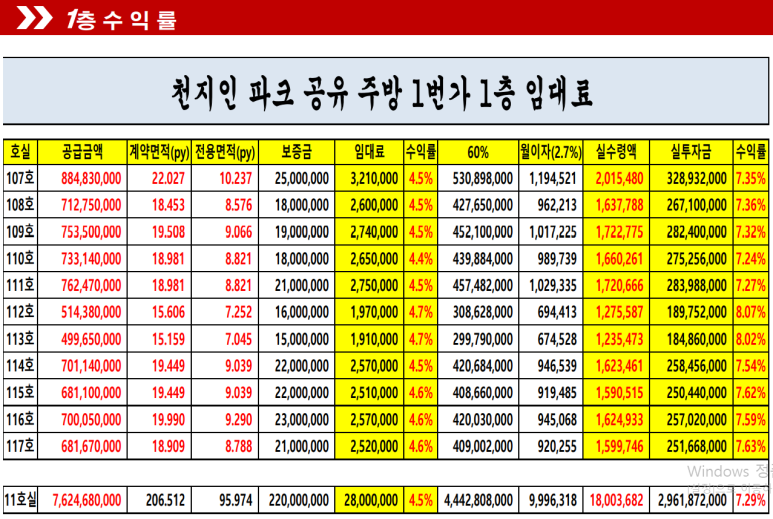Click the title '천지인 파크 공유 주방 1번가 1층 임대료'
This screenshot has height=519, width=773.
382,93
